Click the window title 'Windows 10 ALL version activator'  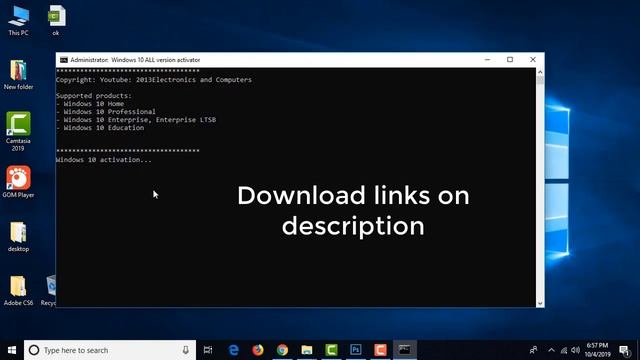coord(156,60)
